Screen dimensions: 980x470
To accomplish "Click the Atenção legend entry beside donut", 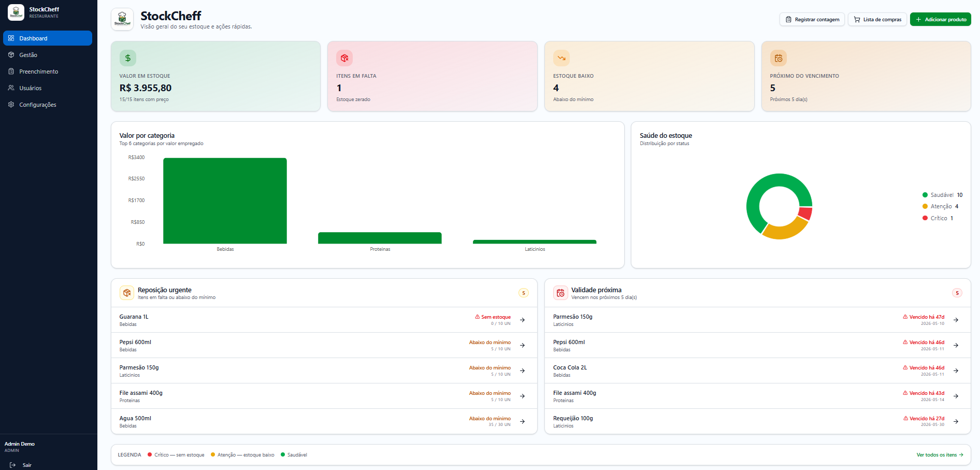I will click(940, 206).
